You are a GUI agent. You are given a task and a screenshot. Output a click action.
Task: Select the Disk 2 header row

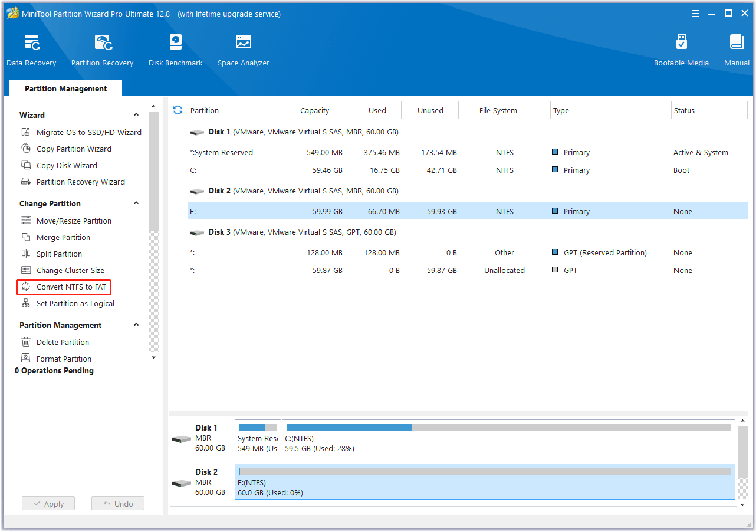(468, 191)
